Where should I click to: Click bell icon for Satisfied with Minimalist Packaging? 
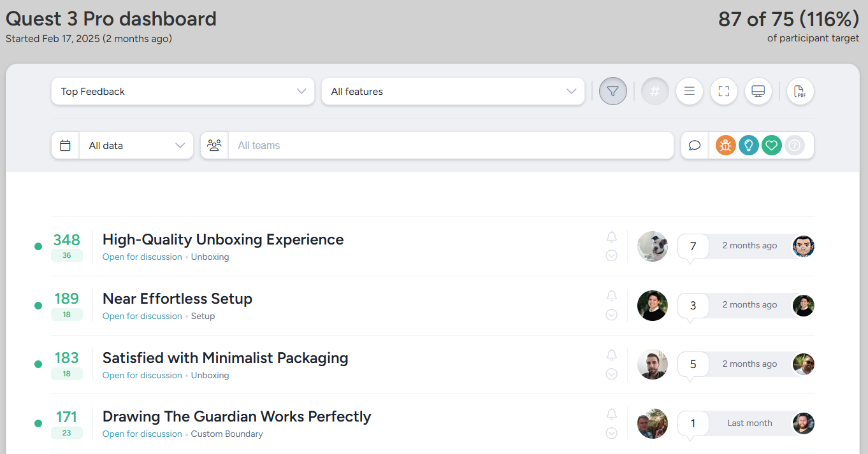(x=611, y=355)
